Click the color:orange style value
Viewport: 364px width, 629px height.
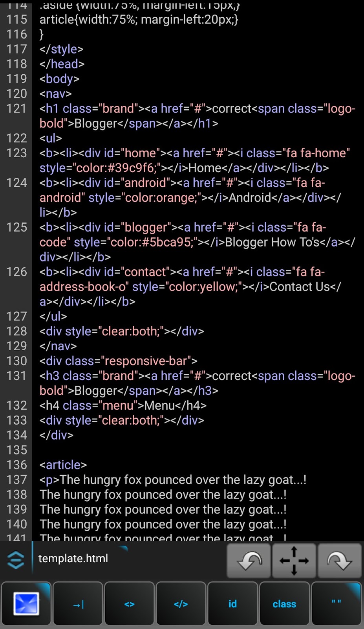pos(161,197)
